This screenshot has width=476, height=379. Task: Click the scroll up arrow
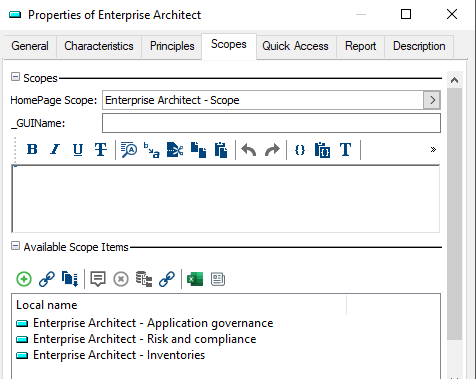pyautogui.click(x=454, y=80)
